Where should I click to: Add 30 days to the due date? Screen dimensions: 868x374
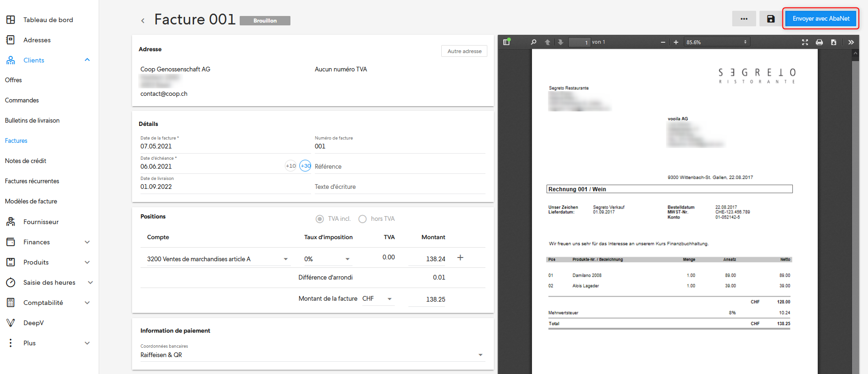click(x=305, y=166)
